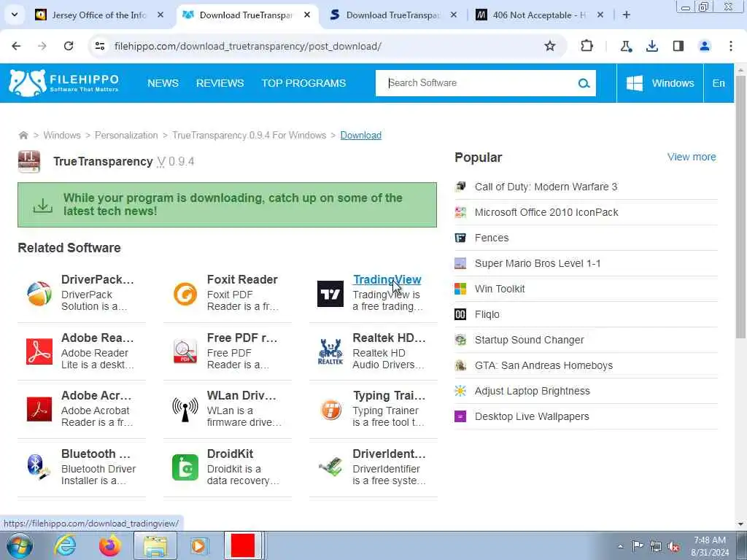
Task: Open File Explorer from the taskbar
Action: (x=155, y=545)
